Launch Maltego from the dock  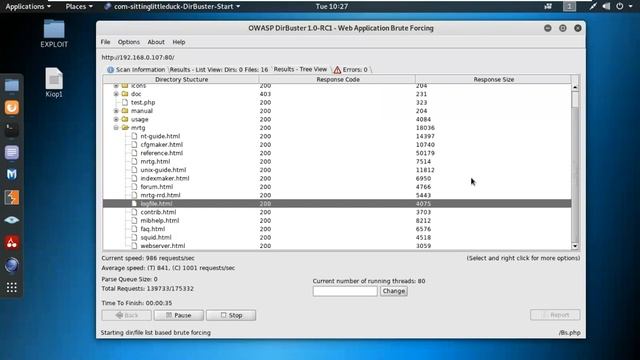(11, 175)
